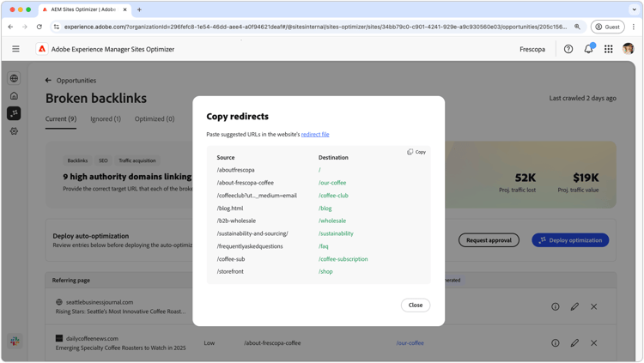This screenshot has height=363, width=644.
Task: Open the Slack icon in sidebar
Action: 15,341
